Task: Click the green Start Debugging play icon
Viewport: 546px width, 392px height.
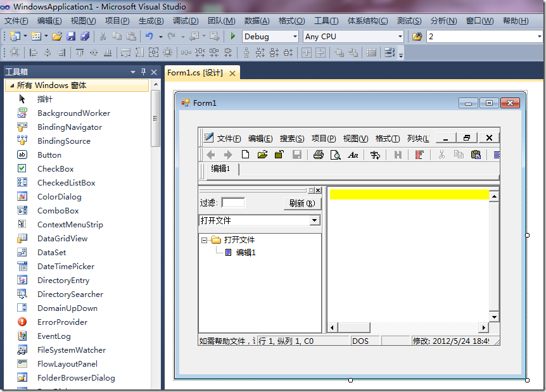Action: pyautogui.click(x=233, y=37)
